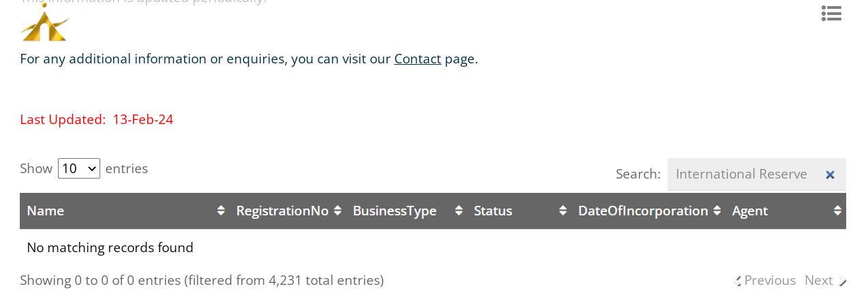Viewport: 868px width, 306px height.
Task: Open the Show entries count dropdown
Action: 79,168
